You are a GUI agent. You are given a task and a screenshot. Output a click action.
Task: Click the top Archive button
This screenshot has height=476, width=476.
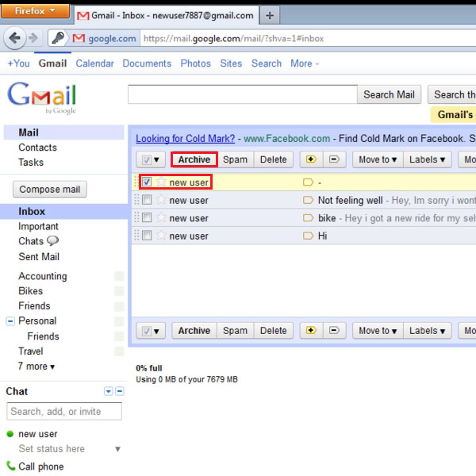(x=194, y=159)
